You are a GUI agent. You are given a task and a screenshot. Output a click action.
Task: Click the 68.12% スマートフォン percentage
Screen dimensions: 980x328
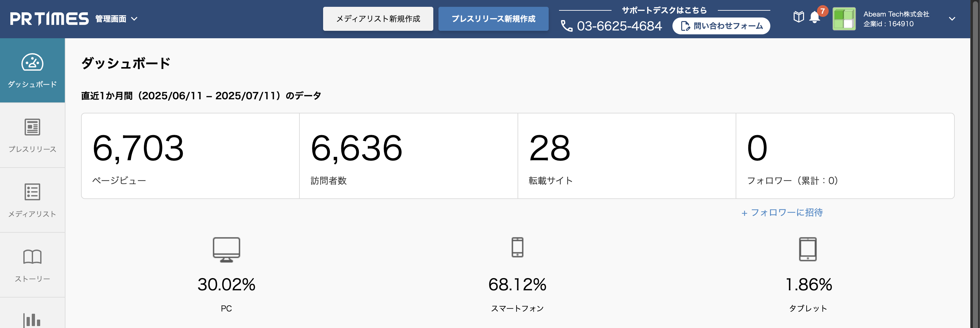[x=518, y=284]
